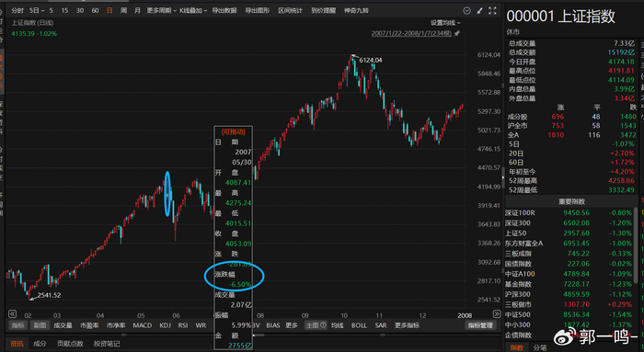Expand the 更多周期 dropdown

161,11
